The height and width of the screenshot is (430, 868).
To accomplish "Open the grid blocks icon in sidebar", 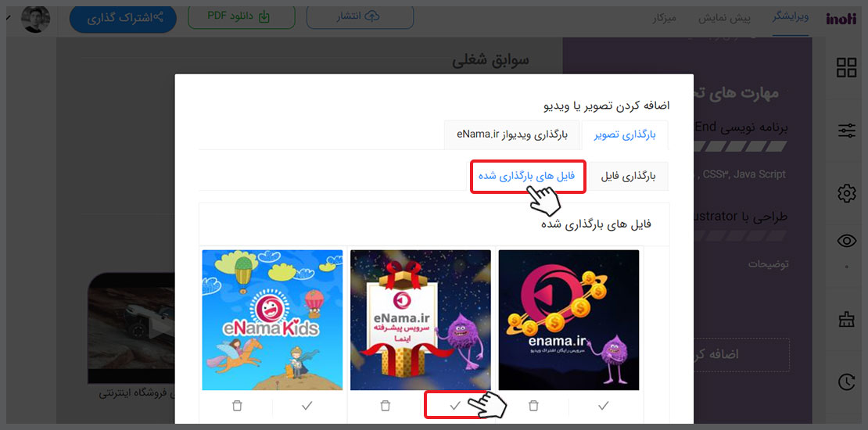I will 846,67.
